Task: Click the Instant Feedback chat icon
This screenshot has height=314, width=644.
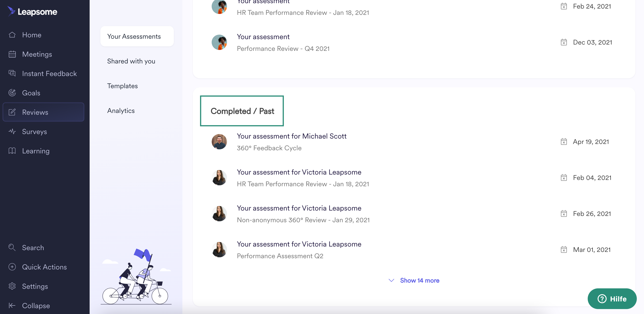Action: click(12, 74)
